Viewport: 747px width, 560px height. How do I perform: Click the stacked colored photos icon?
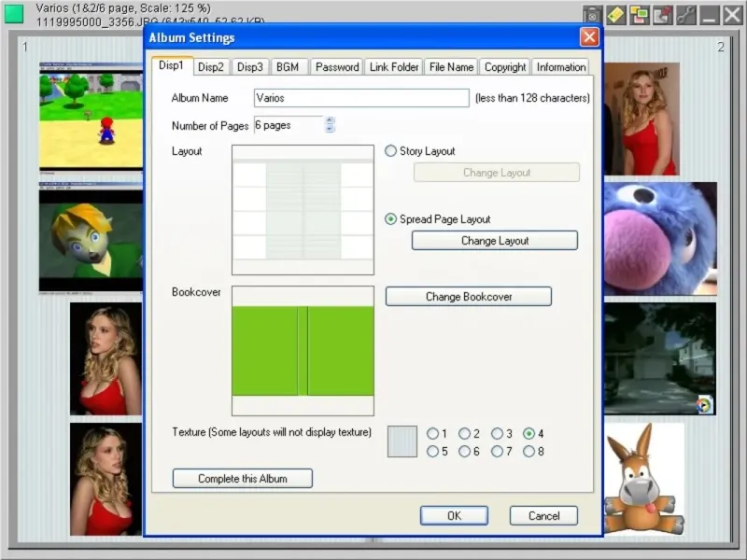pyautogui.click(x=639, y=15)
